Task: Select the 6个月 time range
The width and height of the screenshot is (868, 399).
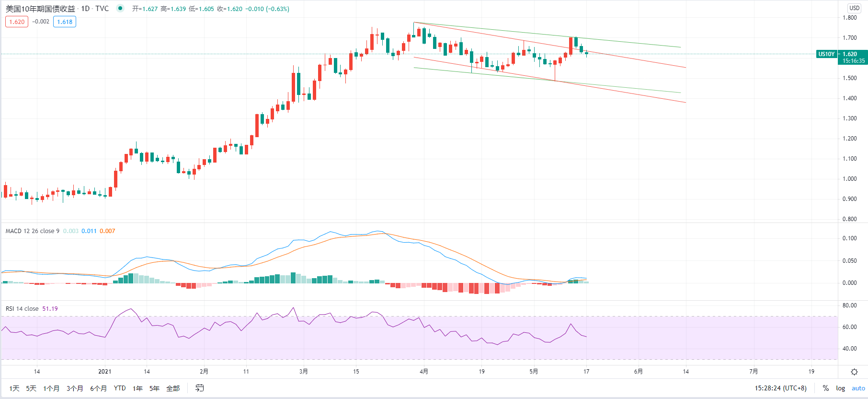Action: [x=98, y=388]
